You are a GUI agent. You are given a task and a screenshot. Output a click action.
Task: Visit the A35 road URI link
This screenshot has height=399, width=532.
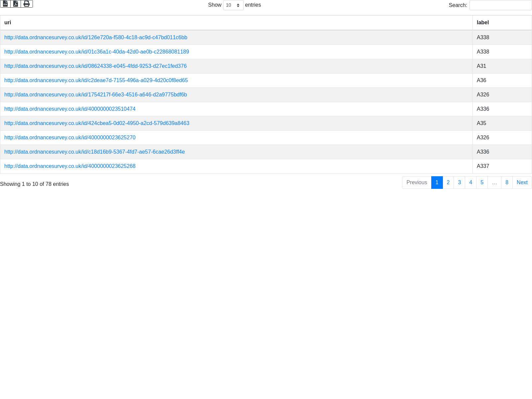(97, 123)
